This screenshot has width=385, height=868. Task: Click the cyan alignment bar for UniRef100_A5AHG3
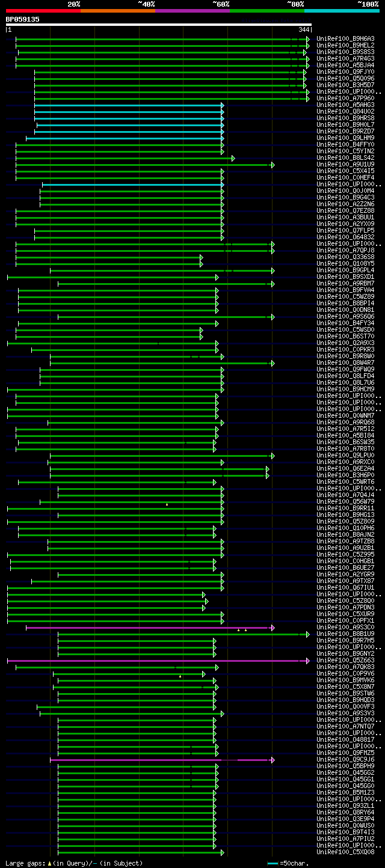click(129, 105)
